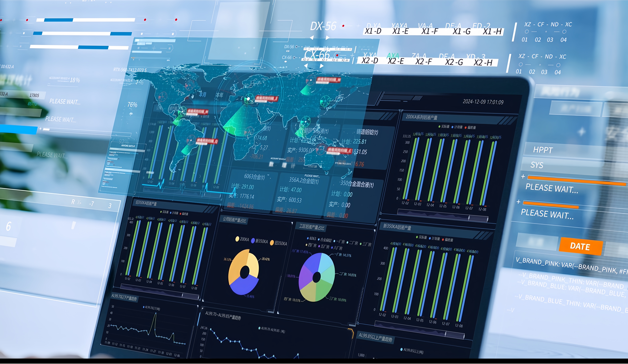This screenshot has height=364, width=628.
Task: Open the X2-E tab
Action: [396, 61]
